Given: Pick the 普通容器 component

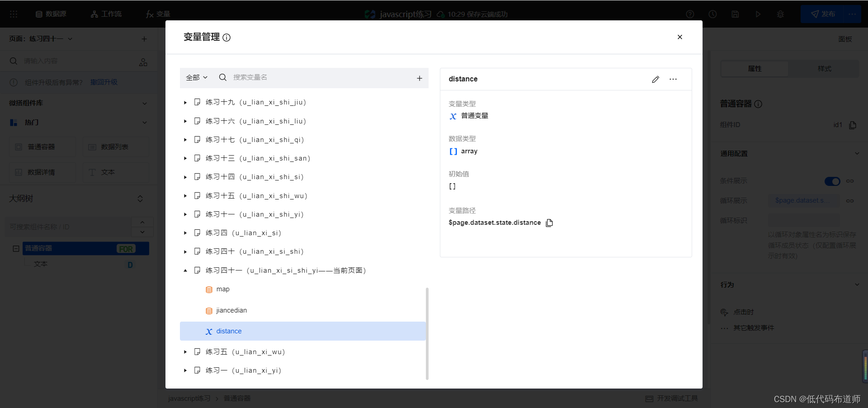Looking at the screenshot, I should point(42,147).
